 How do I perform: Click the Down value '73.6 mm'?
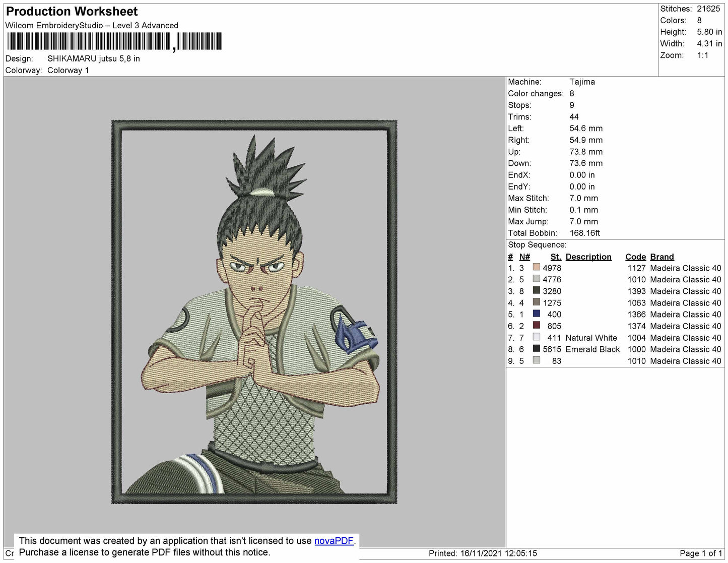tap(586, 163)
